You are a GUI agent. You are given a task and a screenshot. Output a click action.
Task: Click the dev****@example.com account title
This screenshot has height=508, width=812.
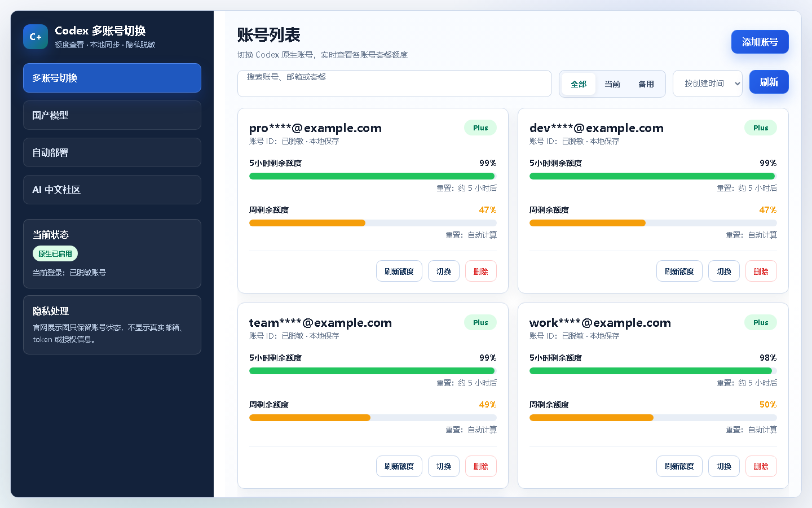[x=597, y=128]
